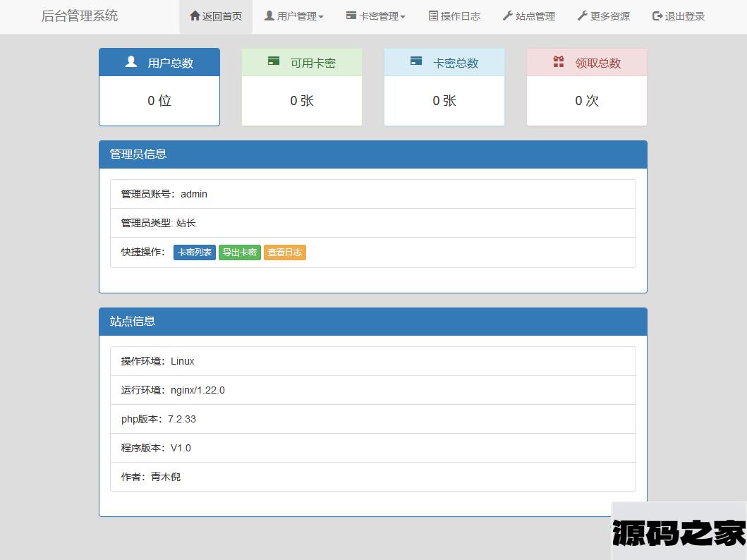Open the 操作日志 menu item
747x560 pixels.
(x=460, y=16)
